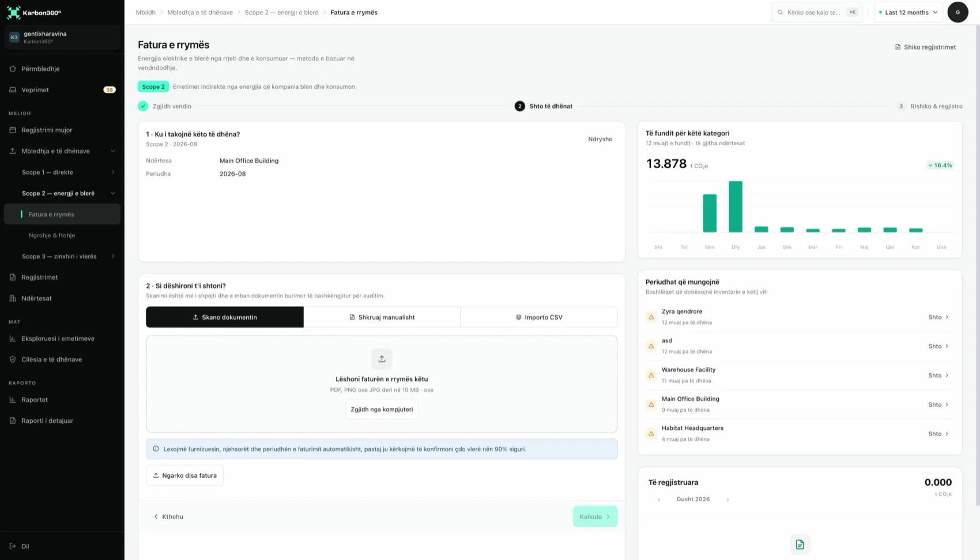Switch to Shkruaj manualisht tab
980x560 pixels.
coord(382,317)
